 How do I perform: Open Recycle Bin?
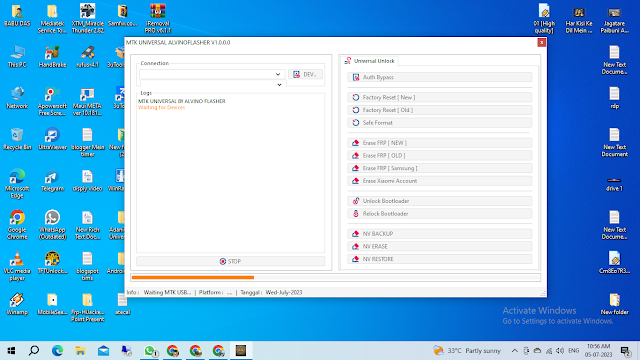point(17,139)
